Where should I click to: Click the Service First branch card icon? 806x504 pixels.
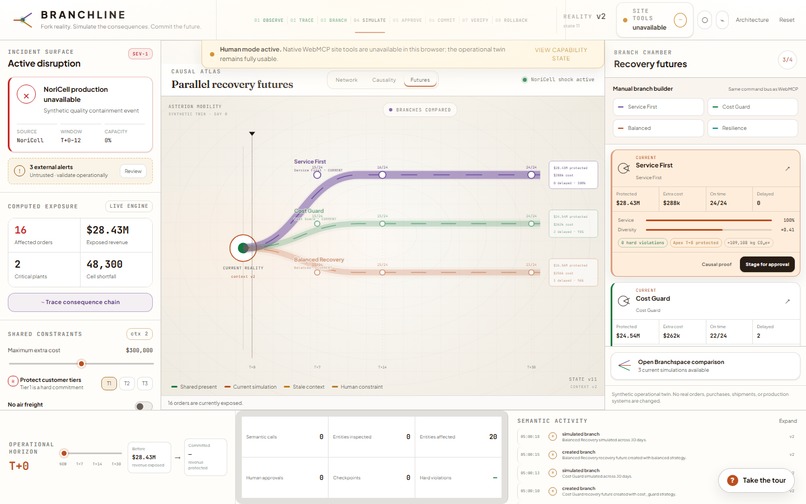[x=624, y=168]
